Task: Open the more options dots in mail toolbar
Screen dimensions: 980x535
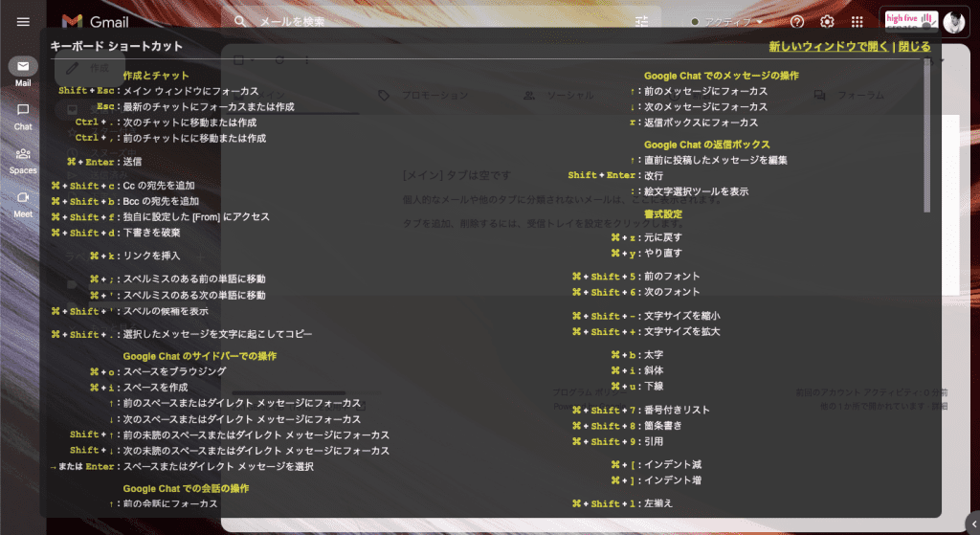Action: point(307,60)
